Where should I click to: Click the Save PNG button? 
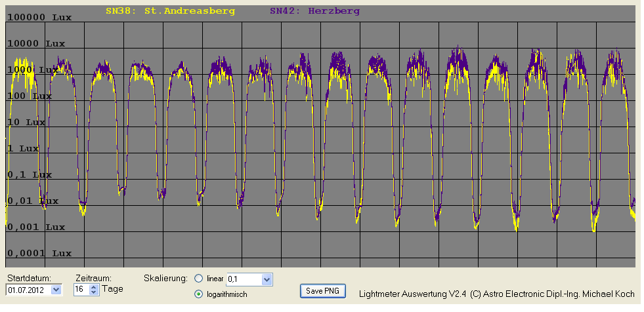[x=322, y=290]
